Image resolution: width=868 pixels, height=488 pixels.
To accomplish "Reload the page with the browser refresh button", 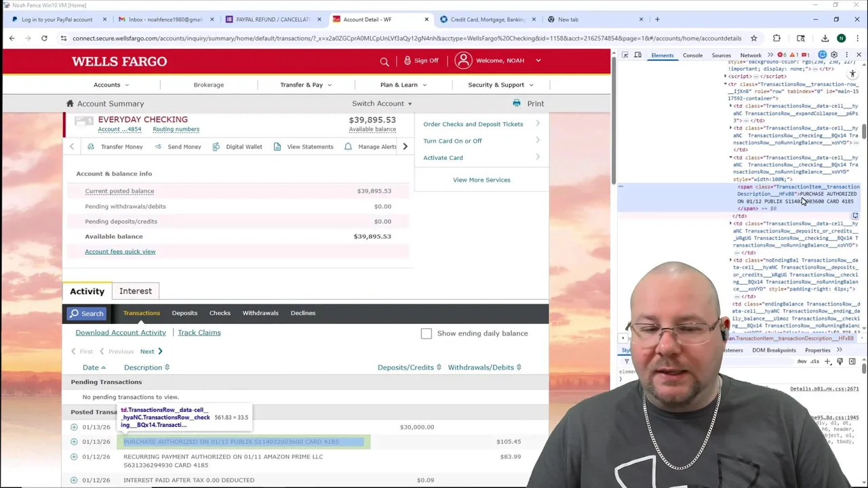I will click(x=44, y=38).
